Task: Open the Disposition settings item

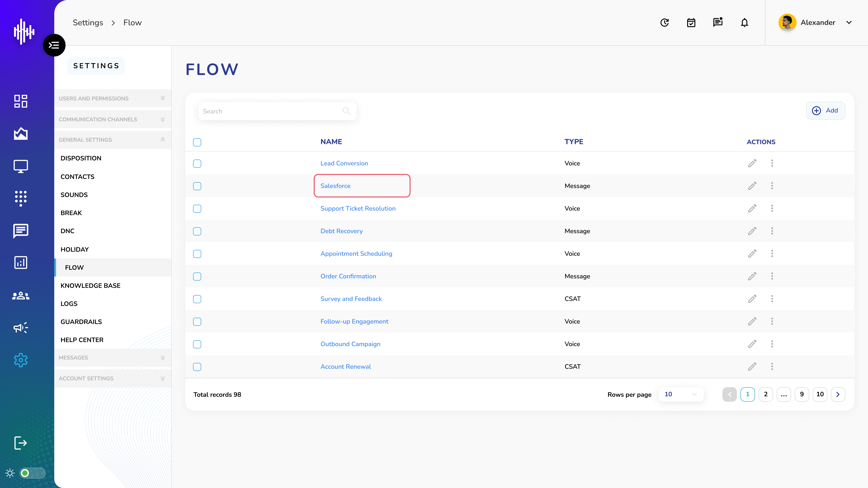Action: (x=81, y=158)
